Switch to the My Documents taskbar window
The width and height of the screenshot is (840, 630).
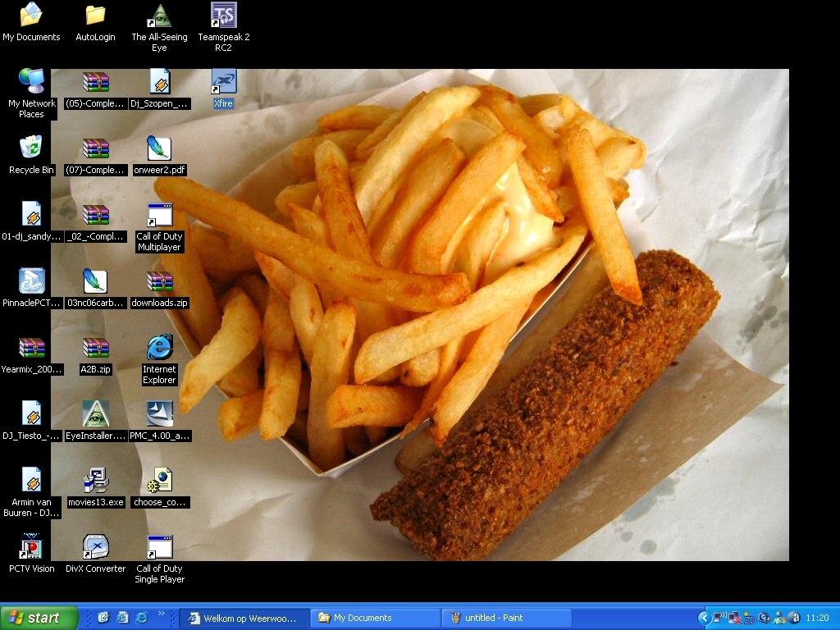click(377, 619)
